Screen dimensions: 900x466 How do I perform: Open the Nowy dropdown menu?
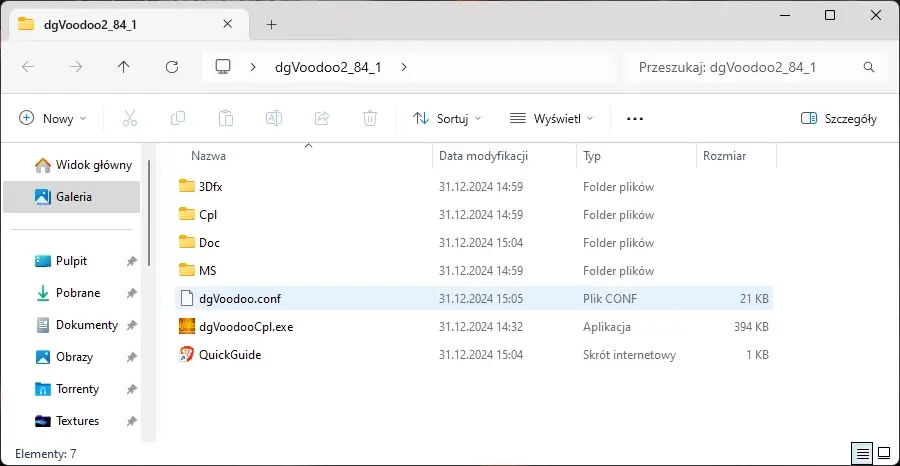pos(52,119)
